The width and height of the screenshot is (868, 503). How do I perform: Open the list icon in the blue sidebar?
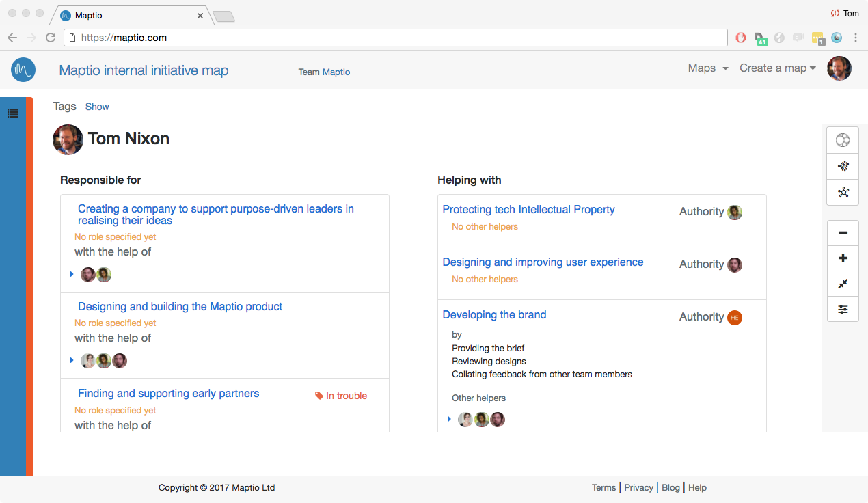point(13,113)
